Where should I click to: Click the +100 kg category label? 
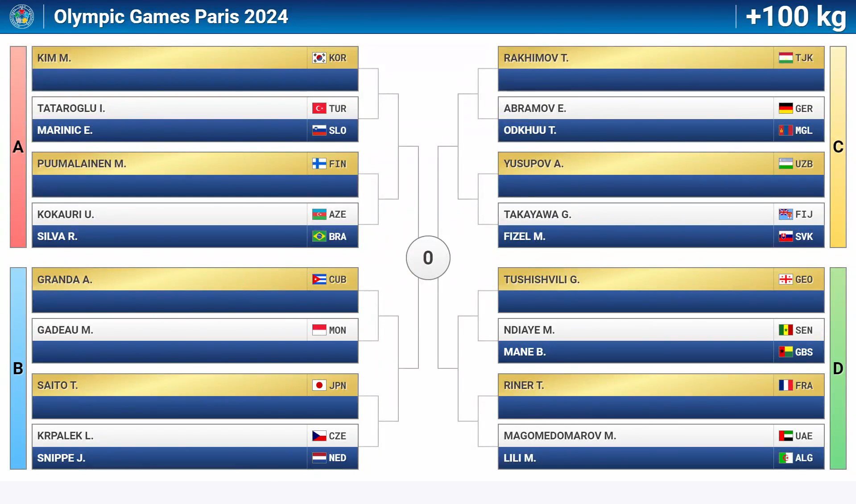[x=796, y=17]
